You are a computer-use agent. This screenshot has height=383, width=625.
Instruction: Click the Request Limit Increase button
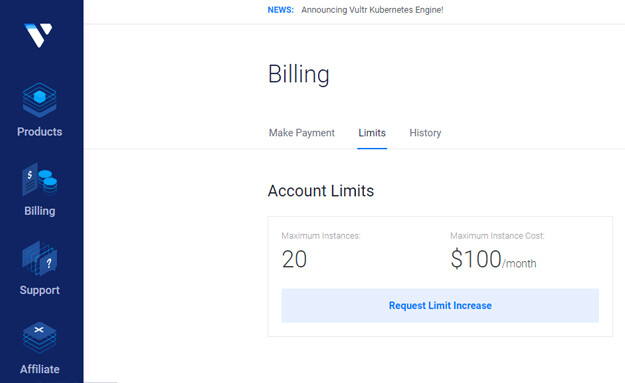(x=440, y=305)
